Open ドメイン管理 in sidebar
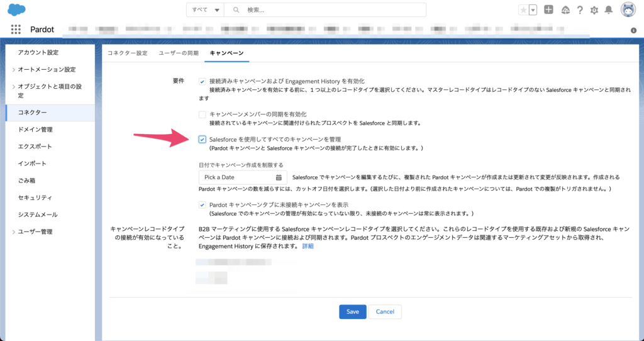 click(35, 130)
